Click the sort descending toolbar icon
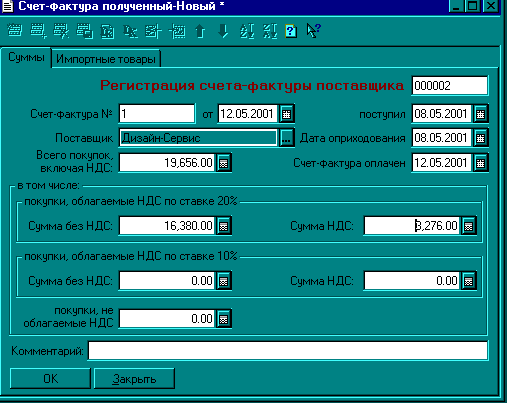 [x=270, y=31]
